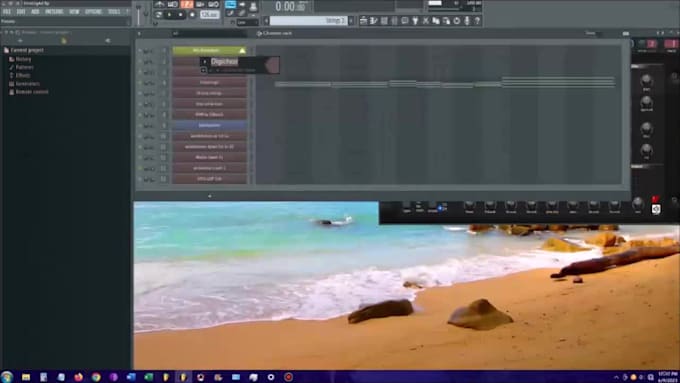Mute the green top channel LED

click(x=140, y=51)
